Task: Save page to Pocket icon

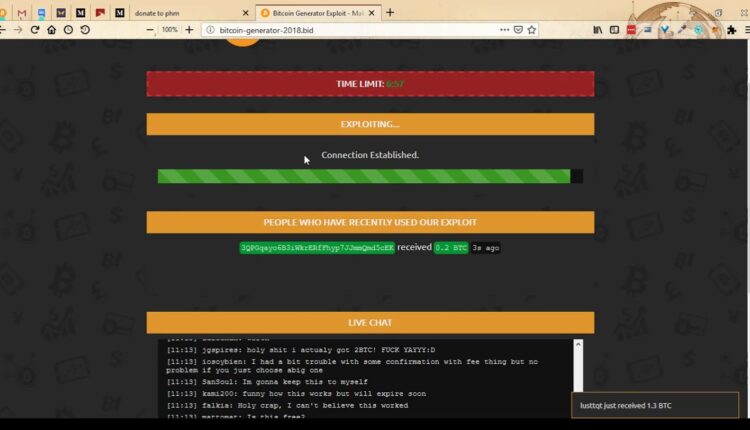Action: pyautogui.click(x=517, y=30)
